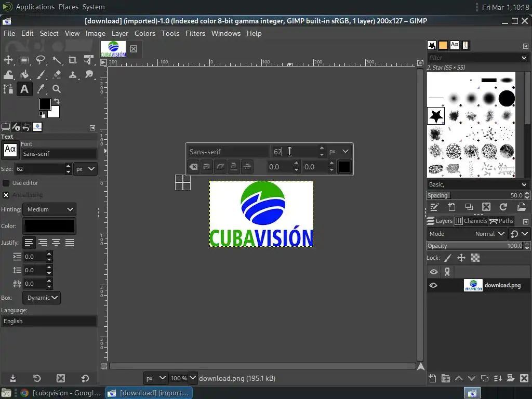Toggle the Antialiasing checkbox
Viewport: 532px width, 399px height.
pos(6,195)
